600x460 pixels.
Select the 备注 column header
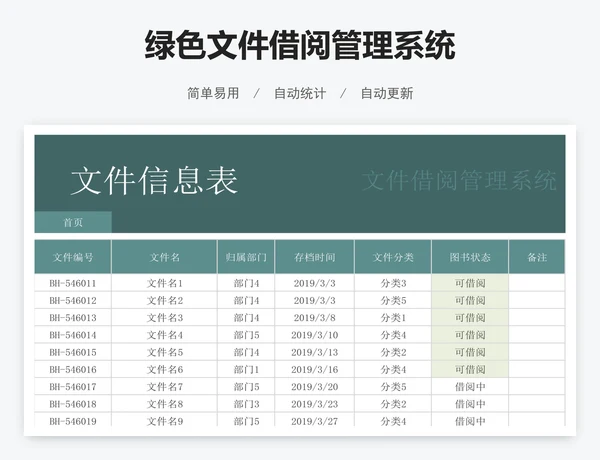click(x=537, y=257)
